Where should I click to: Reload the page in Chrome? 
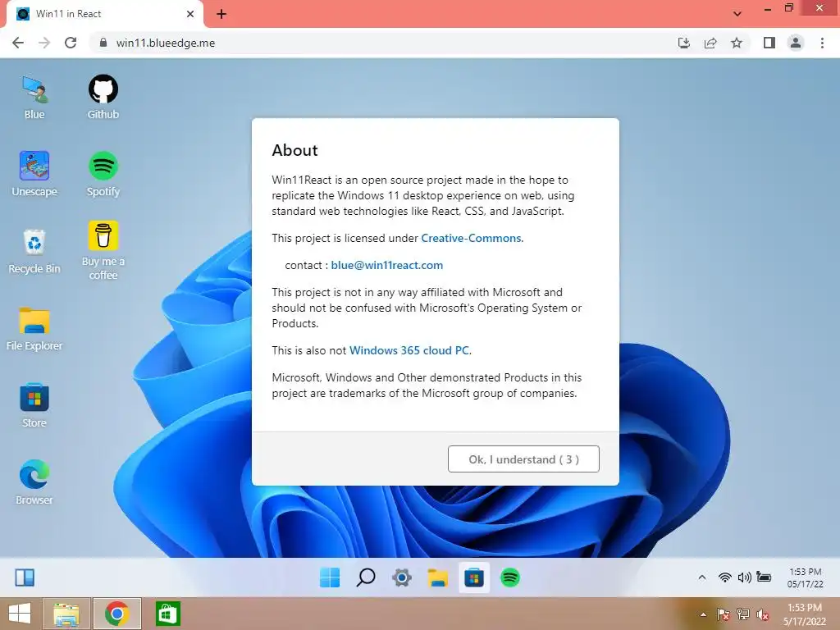click(71, 43)
